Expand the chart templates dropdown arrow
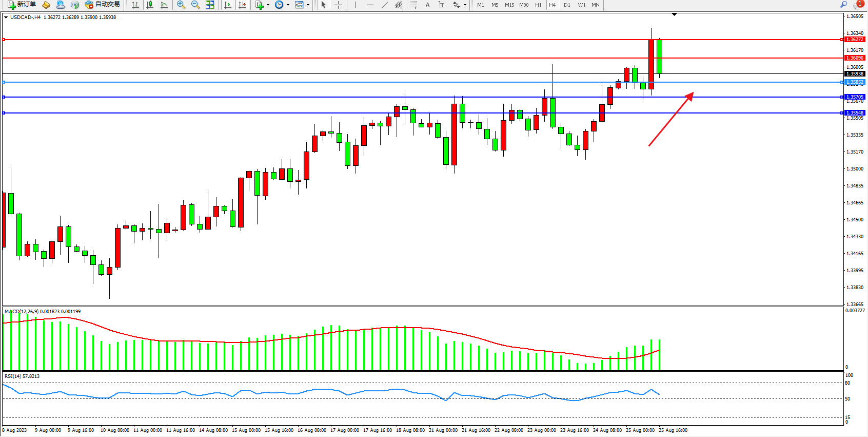Screen dimensions: 868x437 (308, 5)
